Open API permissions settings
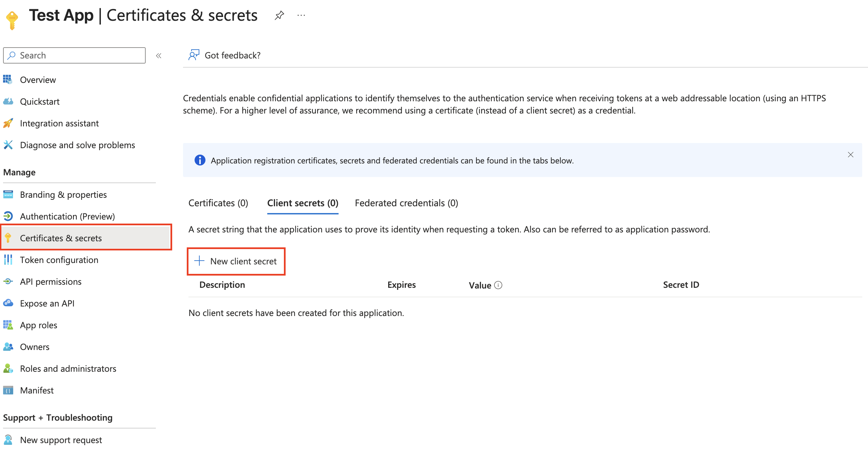 [x=51, y=281]
